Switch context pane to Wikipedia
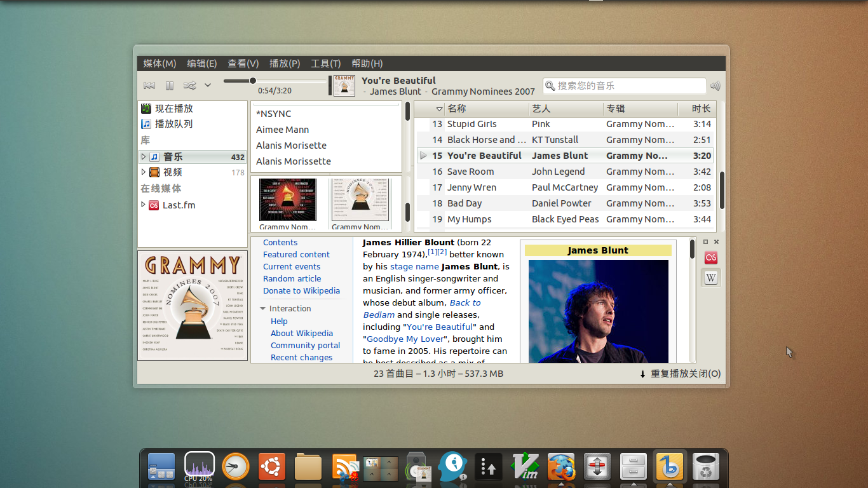The image size is (868, 488). pyautogui.click(x=711, y=278)
